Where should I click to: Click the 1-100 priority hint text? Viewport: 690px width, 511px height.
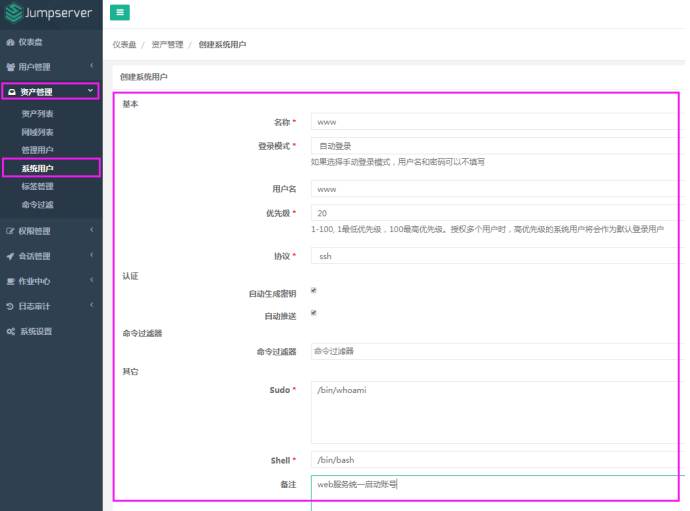488,229
